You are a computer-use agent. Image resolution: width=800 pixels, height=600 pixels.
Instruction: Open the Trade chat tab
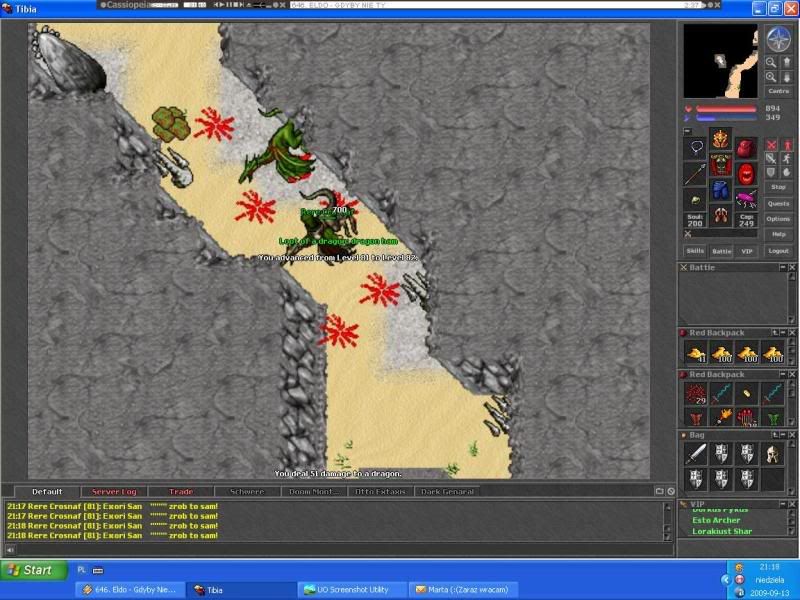tap(181, 492)
